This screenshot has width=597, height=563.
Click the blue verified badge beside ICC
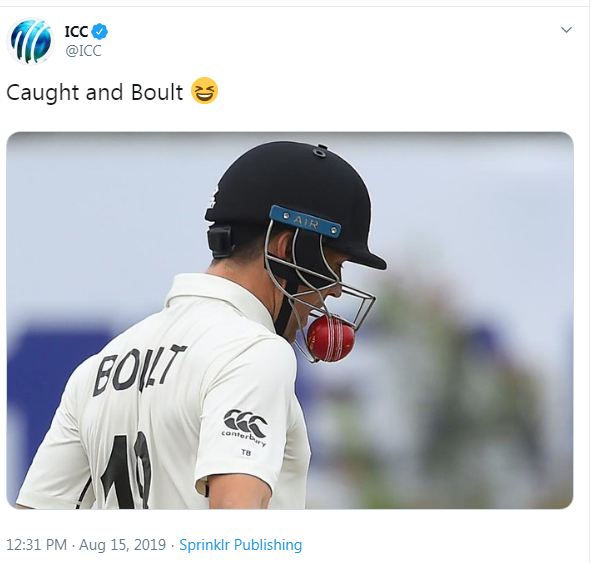pyautogui.click(x=100, y=31)
